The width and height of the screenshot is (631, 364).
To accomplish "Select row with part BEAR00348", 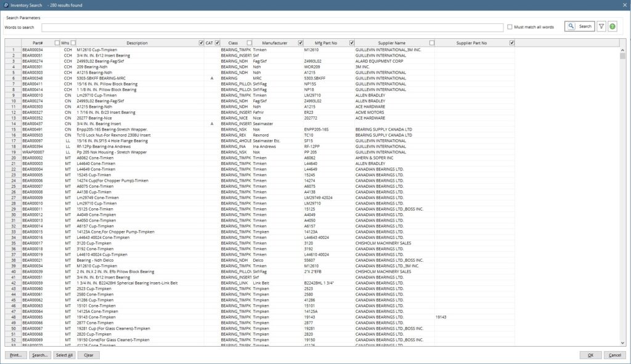I will (x=33, y=78).
